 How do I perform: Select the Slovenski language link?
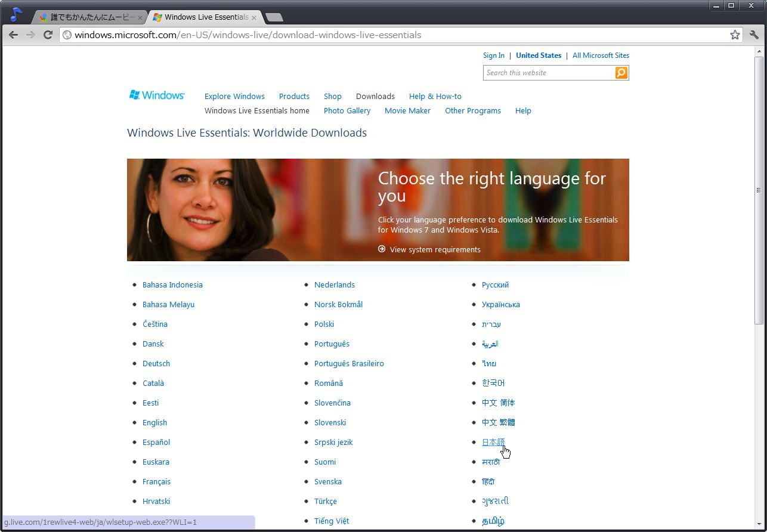pyautogui.click(x=330, y=422)
